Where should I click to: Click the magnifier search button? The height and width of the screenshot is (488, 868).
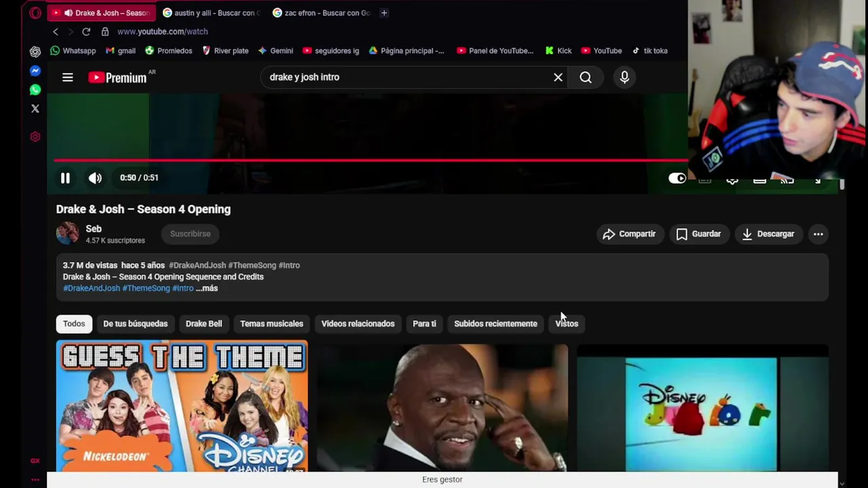pyautogui.click(x=586, y=77)
